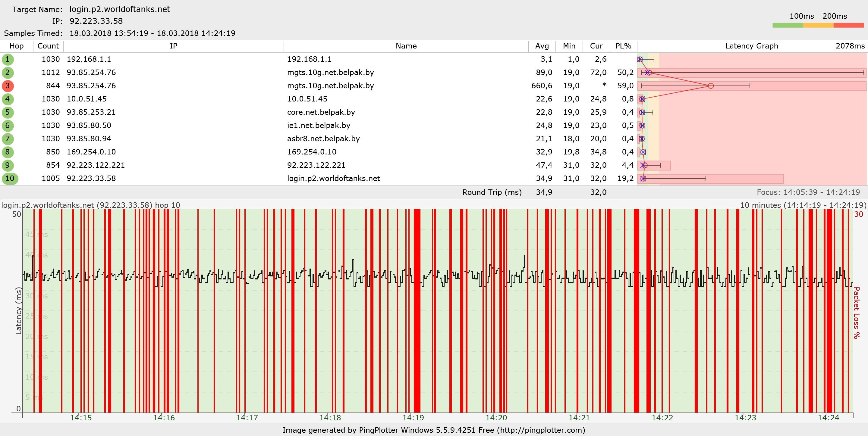
Task: Sort by the PL% column header
Action: point(623,46)
